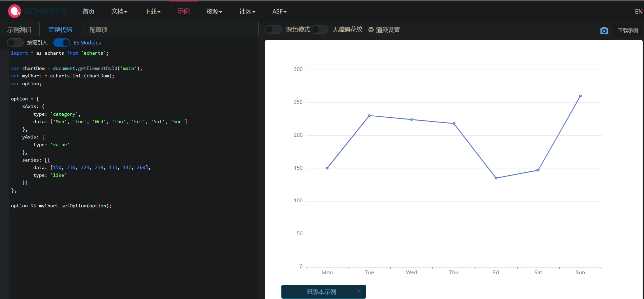The width and height of the screenshot is (644, 299).
Task: Click the Sun x-axis label
Action: click(580, 272)
